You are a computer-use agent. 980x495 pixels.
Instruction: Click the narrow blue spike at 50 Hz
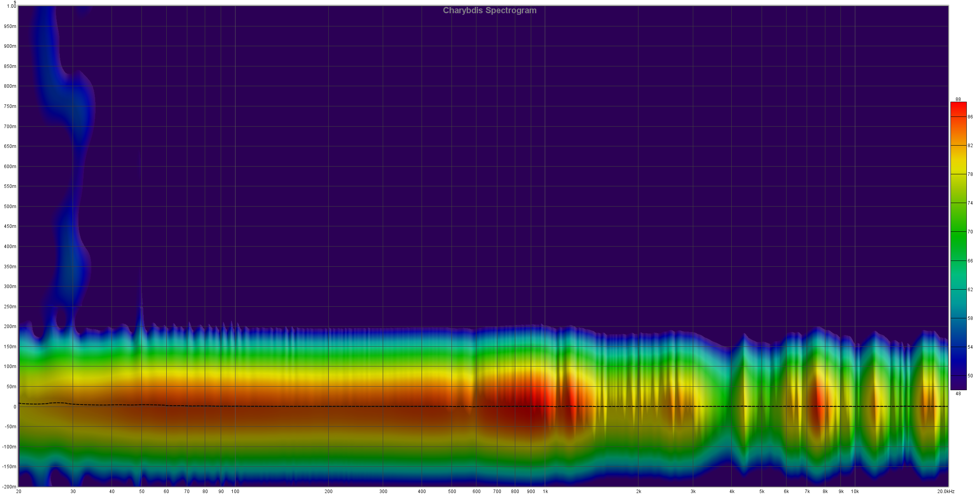141,311
